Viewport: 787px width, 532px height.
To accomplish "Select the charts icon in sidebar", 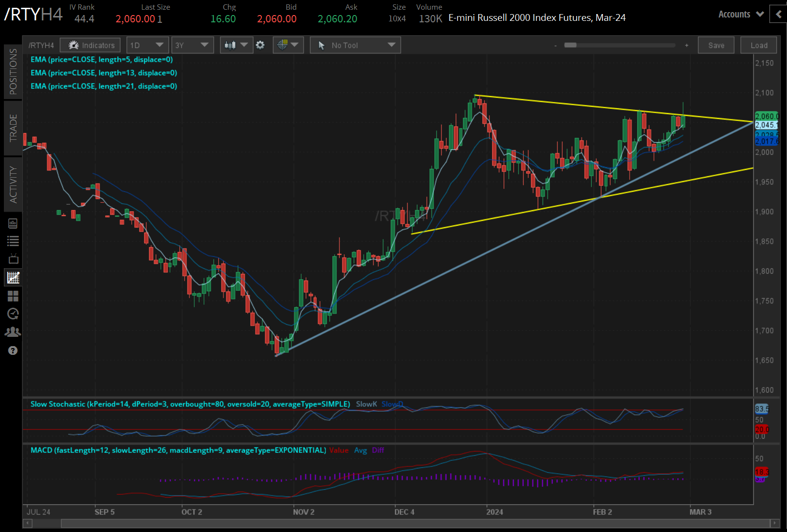I will (x=13, y=278).
